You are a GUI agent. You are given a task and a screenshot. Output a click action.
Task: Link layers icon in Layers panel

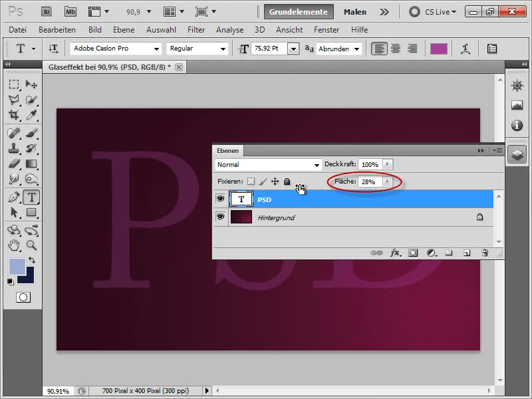pyautogui.click(x=376, y=253)
